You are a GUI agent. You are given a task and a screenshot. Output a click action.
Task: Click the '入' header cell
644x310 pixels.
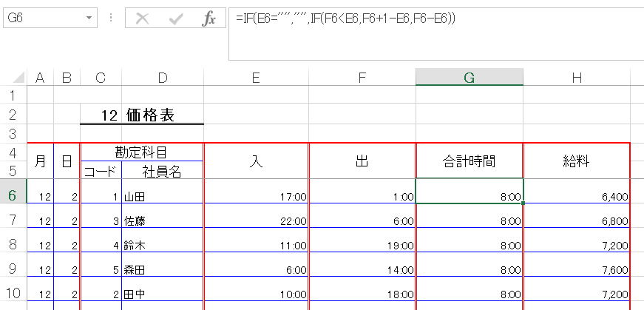pyautogui.click(x=257, y=161)
